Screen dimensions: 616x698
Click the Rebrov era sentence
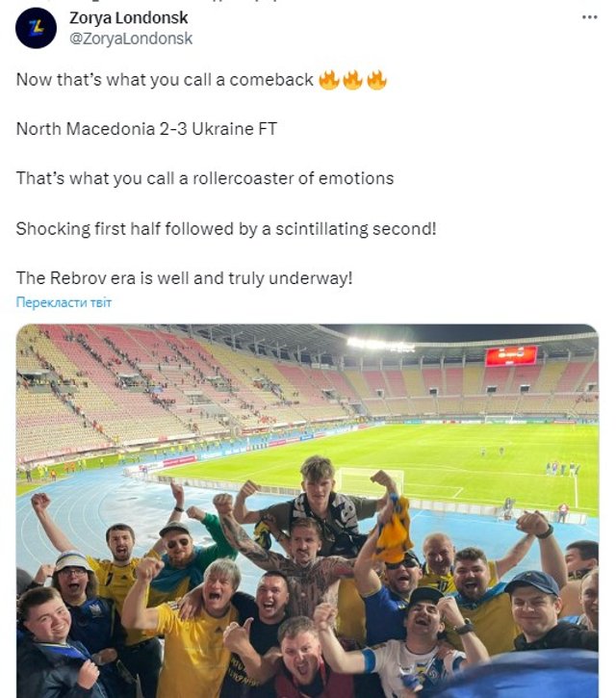coord(185,278)
